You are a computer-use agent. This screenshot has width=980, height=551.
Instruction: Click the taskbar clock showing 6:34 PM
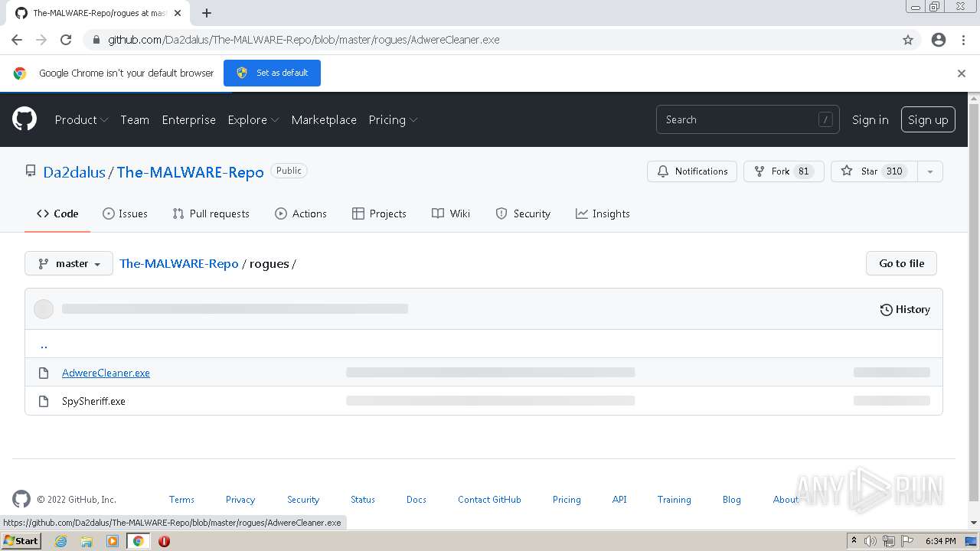[x=940, y=541]
